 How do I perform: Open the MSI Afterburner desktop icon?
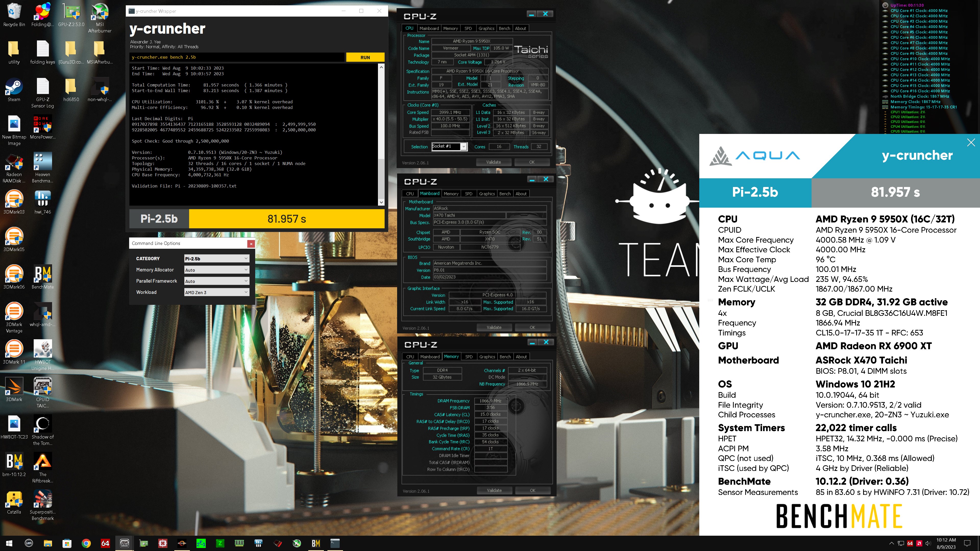pos(100,18)
